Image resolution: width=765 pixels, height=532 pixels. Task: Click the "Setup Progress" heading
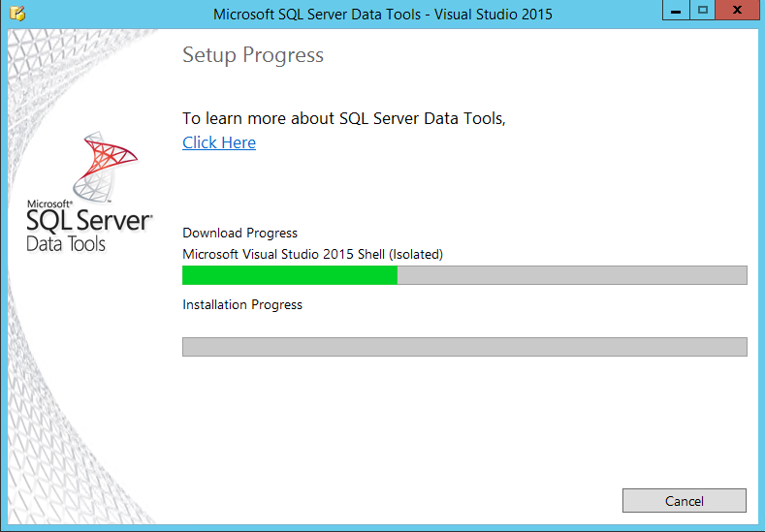click(253, 55)
